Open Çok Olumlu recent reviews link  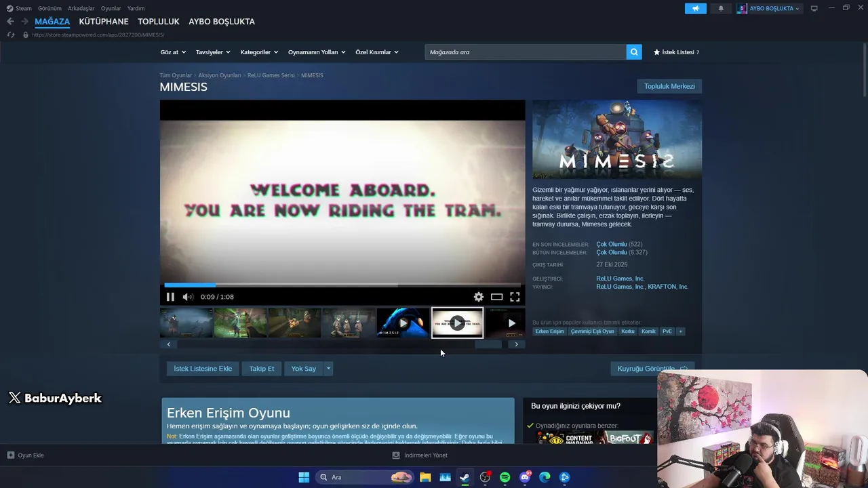point(612,244)
